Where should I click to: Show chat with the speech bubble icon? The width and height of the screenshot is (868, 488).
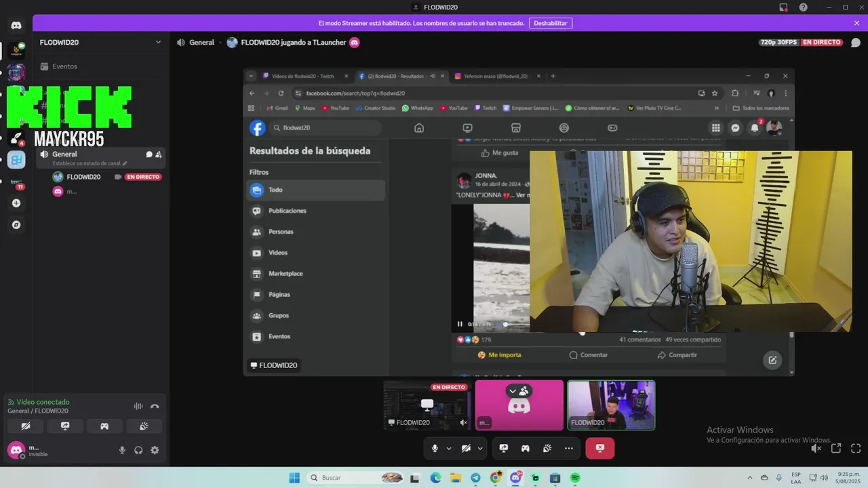[x=856, y=43]
